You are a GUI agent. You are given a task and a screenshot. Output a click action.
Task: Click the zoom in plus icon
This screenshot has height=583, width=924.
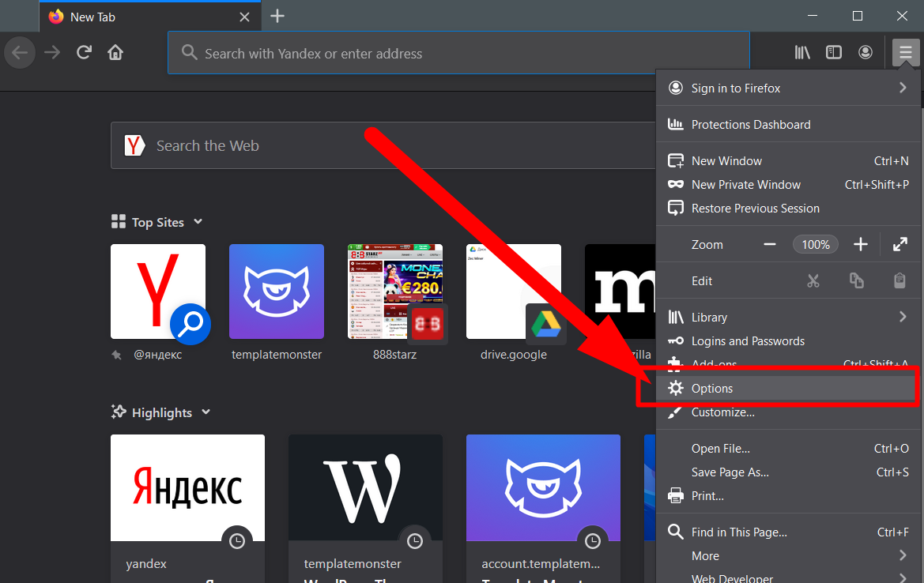point(861,245)
